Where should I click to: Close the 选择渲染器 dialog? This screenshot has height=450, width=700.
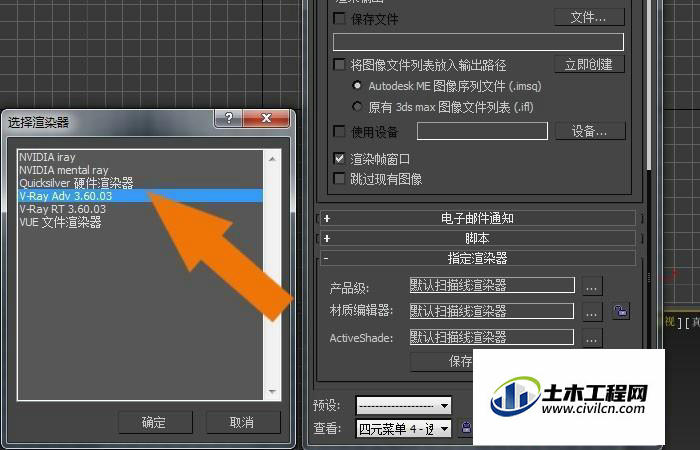coord(267,118)
